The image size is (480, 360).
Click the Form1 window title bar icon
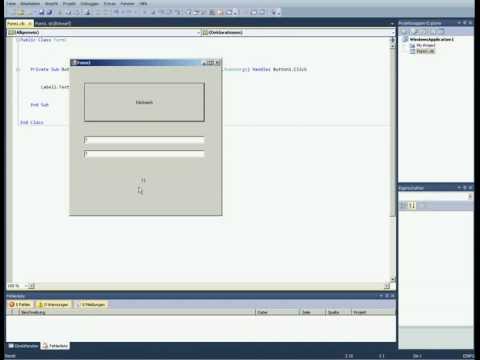click(x=74, y=62)
